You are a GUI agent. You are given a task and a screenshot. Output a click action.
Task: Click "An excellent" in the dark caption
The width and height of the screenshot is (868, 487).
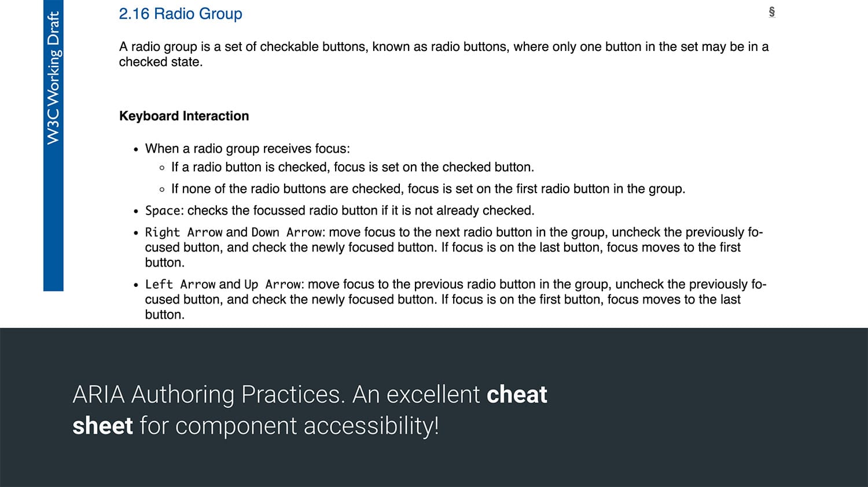(x=416, y=394)
